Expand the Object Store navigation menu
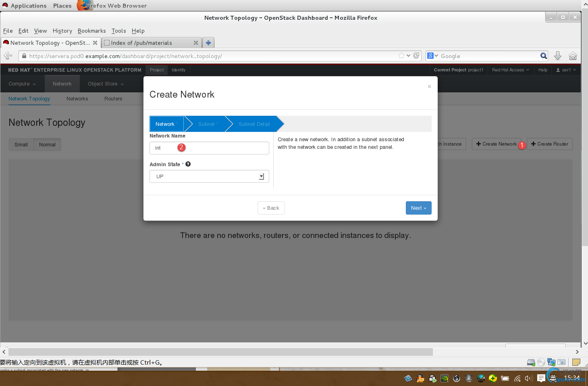Screen dimensions: 588x386 [x=106, y=84]
